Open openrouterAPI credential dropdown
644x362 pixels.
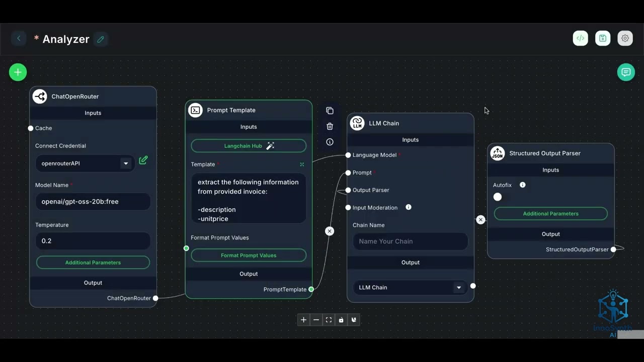pyautogui.click(x=126, y=163)
